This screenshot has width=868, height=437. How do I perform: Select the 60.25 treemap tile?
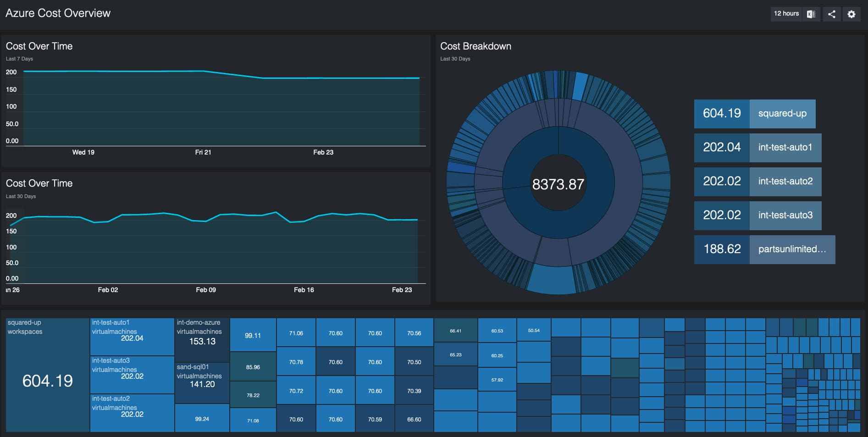point(497,355)
